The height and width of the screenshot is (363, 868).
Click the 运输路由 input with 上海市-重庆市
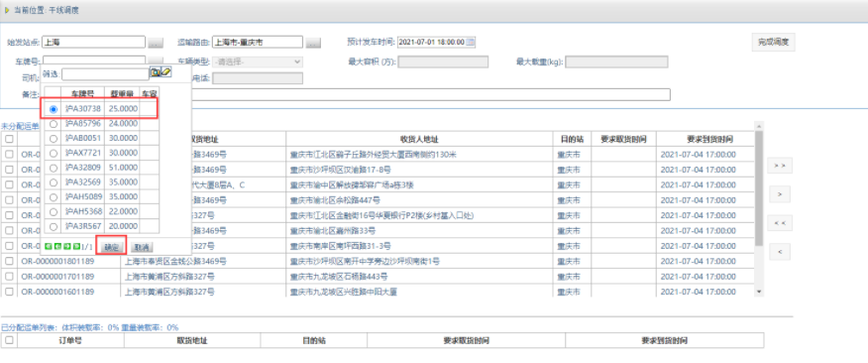[258, 42]
